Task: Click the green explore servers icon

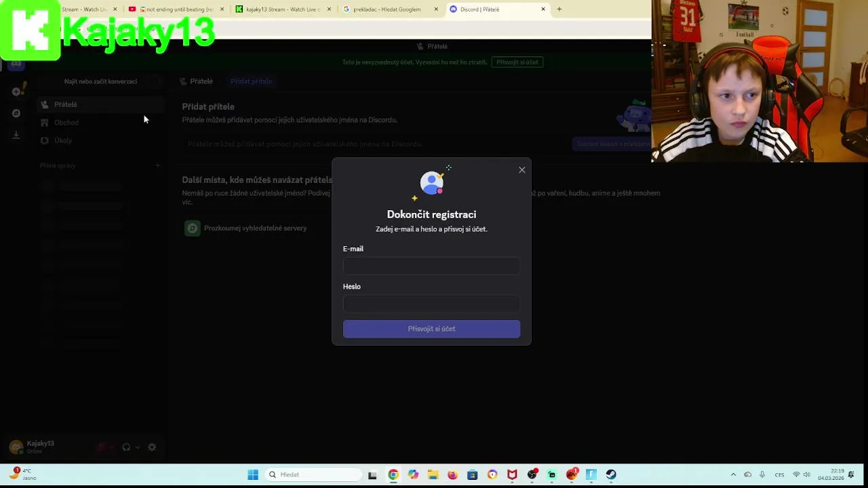Action: click(193, 228)
